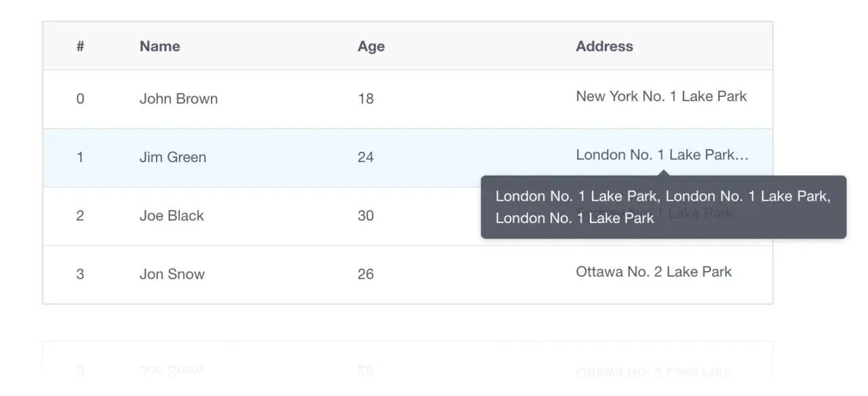Click the Name column header
Viewport: 868px width, 396px height.
click(160, 46)
